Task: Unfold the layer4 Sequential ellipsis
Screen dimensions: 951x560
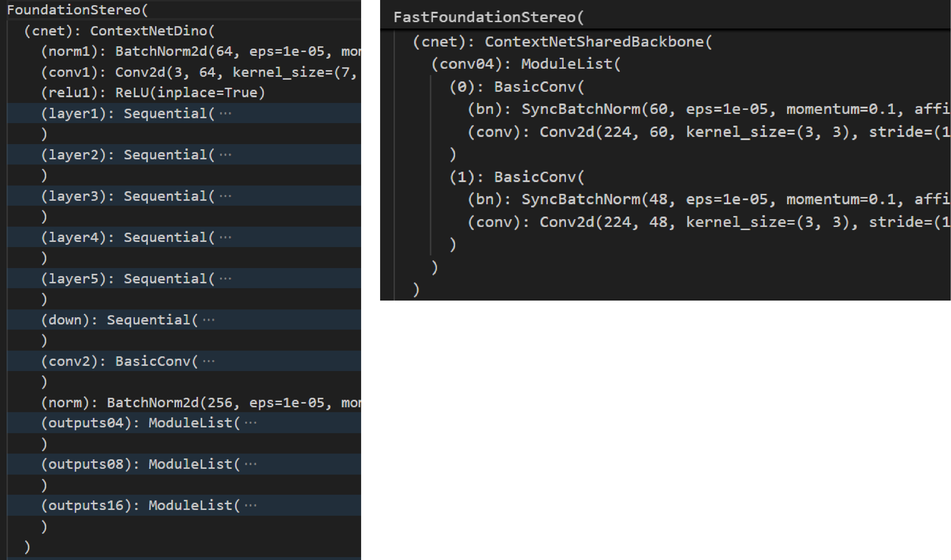Action: click(225, 237)
